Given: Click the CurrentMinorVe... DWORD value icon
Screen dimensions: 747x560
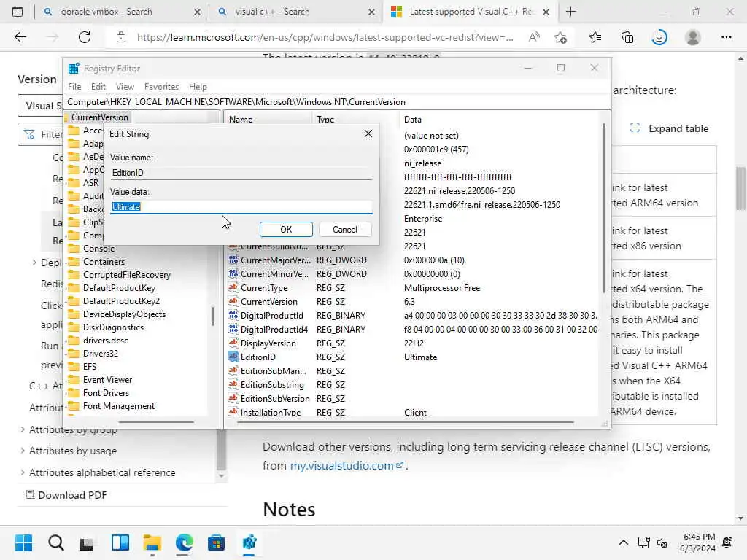Looking at the screenshot, I should click(x=233, y=274).
